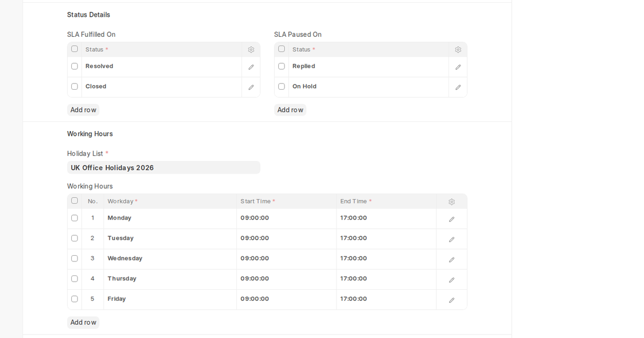Image resolution: width=644 pixels, height=338 pixels.
Task: Open settings gear of Working Hours table
Action: point(451,202)
